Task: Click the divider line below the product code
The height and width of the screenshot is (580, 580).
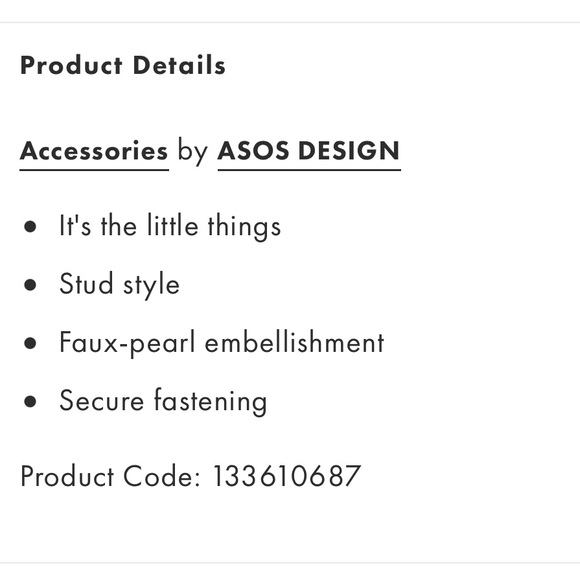Action: 290,563
